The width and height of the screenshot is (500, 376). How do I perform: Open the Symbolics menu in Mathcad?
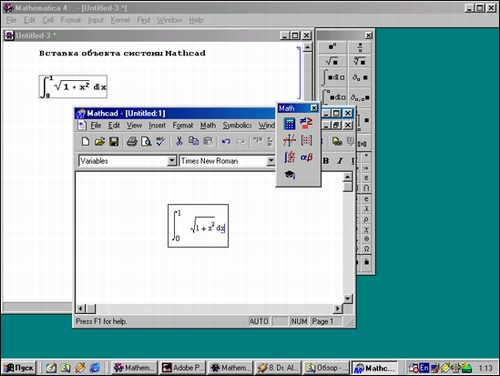coord(237,125)
